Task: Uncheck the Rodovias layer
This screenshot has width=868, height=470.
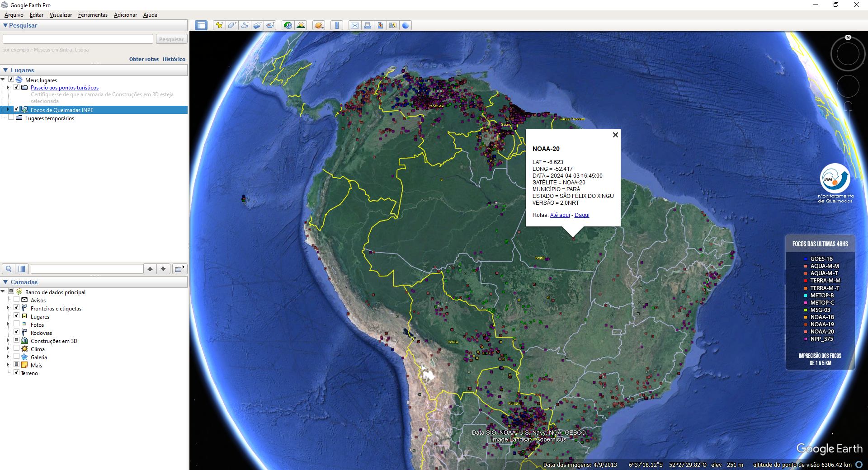Action: point(17,332)
